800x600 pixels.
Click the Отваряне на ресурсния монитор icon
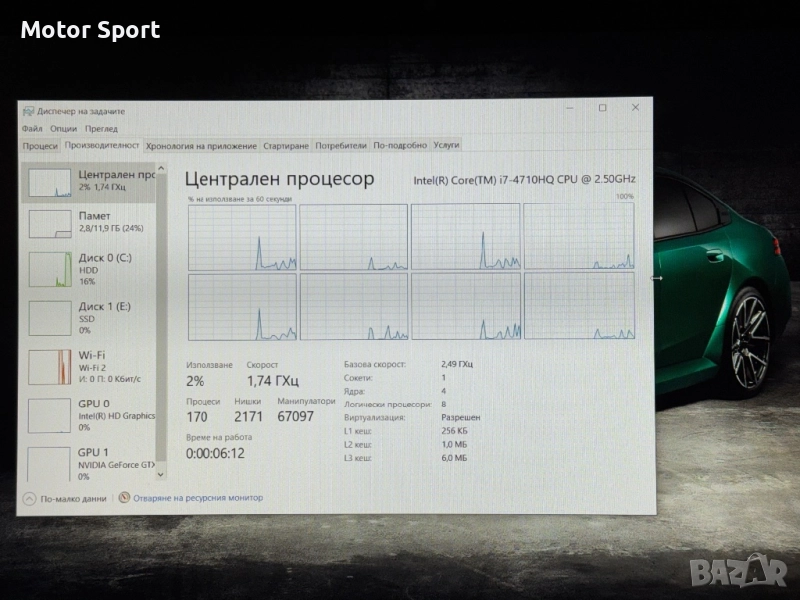pos(124,497)
